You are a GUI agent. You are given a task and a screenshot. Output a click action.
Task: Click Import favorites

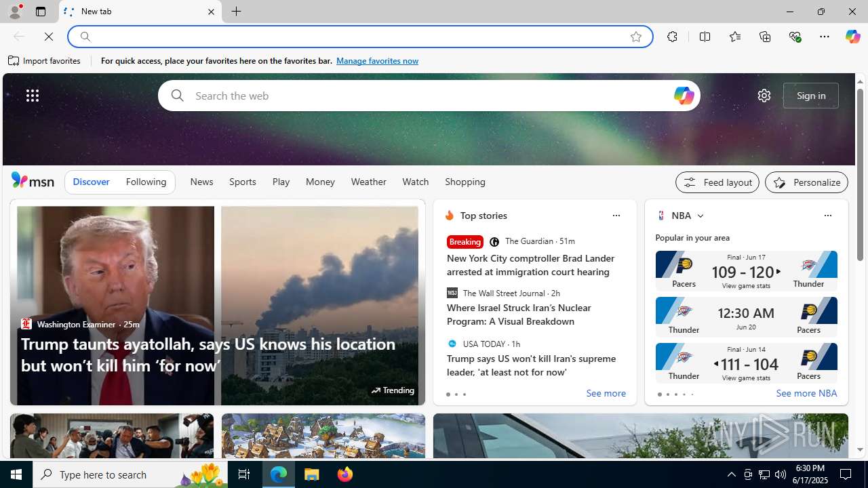45,61
